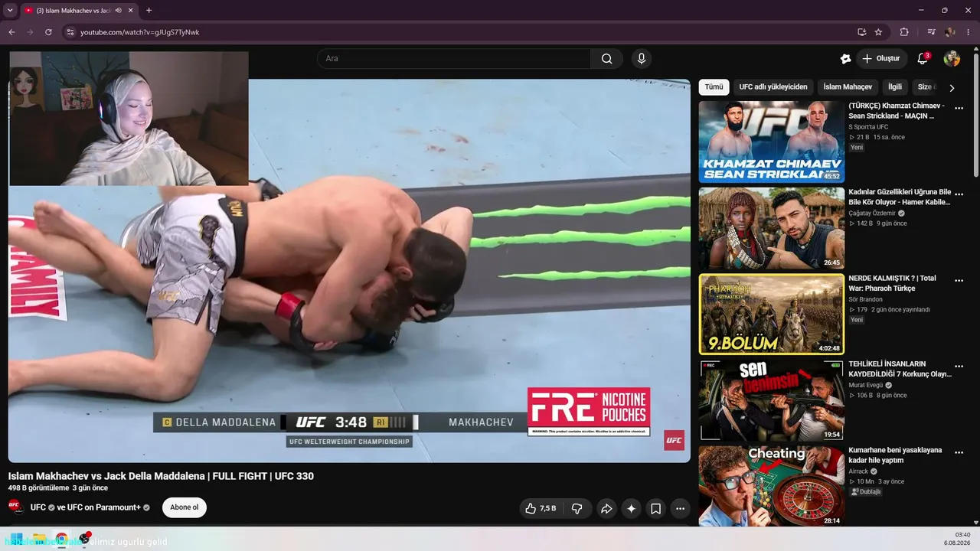
Task: Dislike the video
Action: (577, 508)
